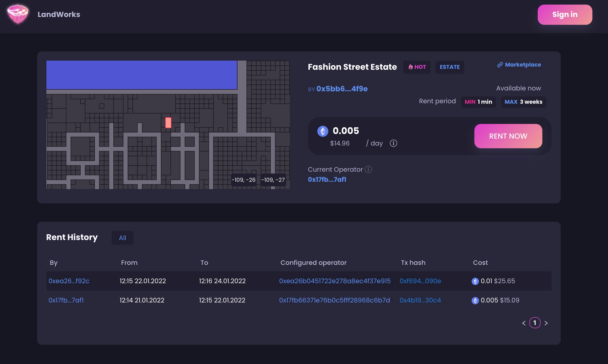The image size is (608, 364).
Task: Open owner address 0x5bb6...4f9e
Action: 342,89
